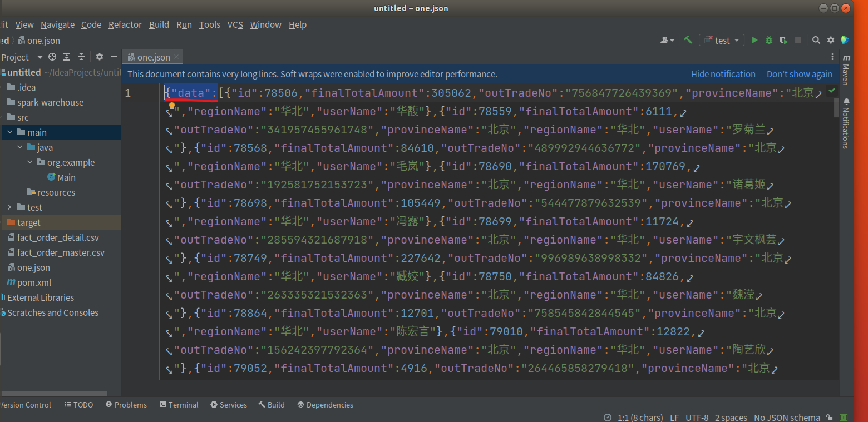Screen dimensions: 868x422
Task: Open Project panel options gear
Action: [x=100, y=57]
